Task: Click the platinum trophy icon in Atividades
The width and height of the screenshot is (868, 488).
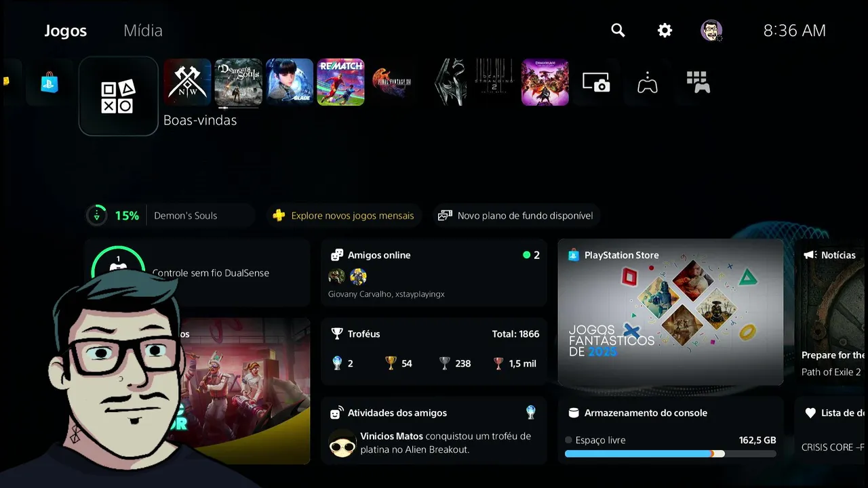Action: (x=531, y=412)
